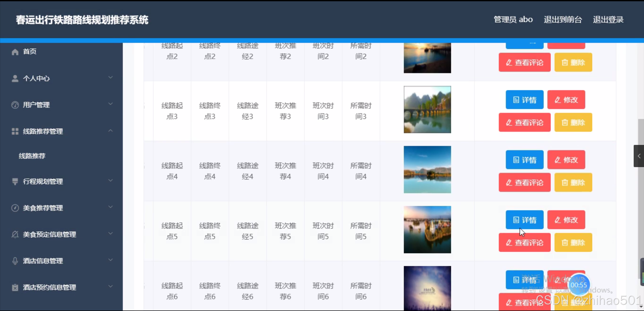Click 删除 button for row 5
Viewport: 644px width, 311px height.
coord(573,243)
